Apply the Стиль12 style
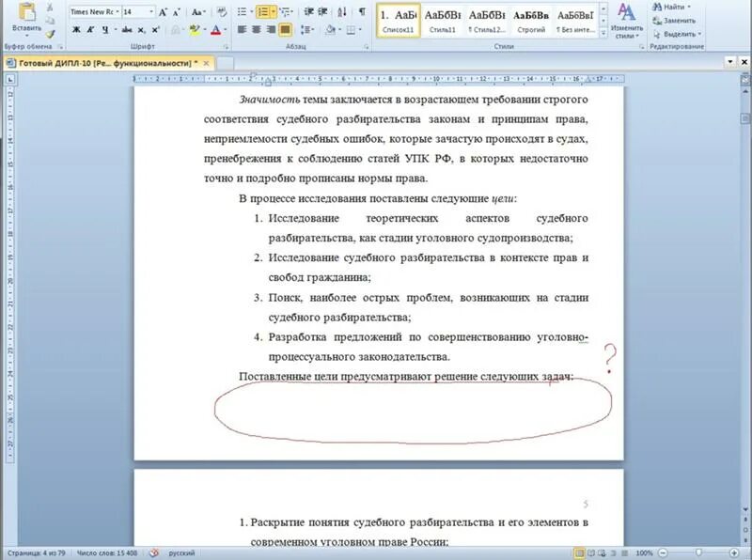The width and height of the screenshot is (752, 560). (x=487, y=21)
